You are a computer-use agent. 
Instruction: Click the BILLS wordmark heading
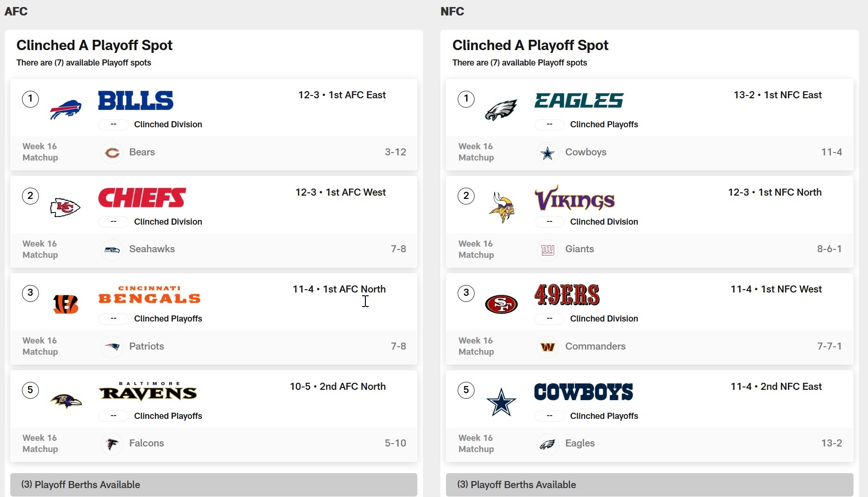(x=136, y=101)
